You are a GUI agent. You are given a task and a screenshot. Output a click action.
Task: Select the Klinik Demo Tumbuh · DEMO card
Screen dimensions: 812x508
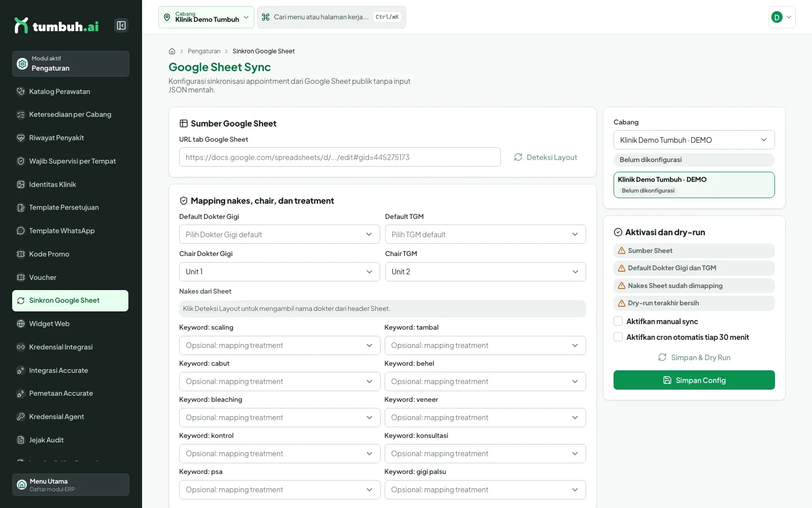(694, 185)
